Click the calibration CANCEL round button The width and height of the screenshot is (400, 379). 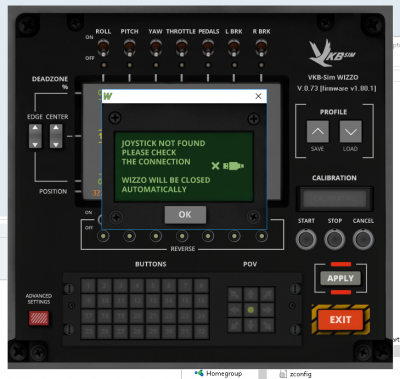click(x=363, y=239)
